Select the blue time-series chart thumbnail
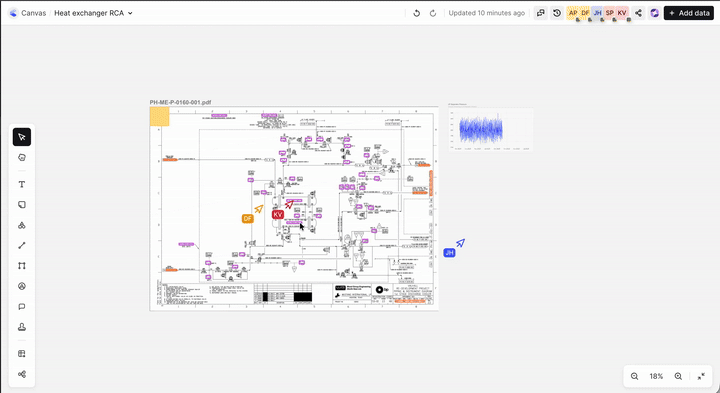This screenshot has height=393, width=720. (491, 129)
